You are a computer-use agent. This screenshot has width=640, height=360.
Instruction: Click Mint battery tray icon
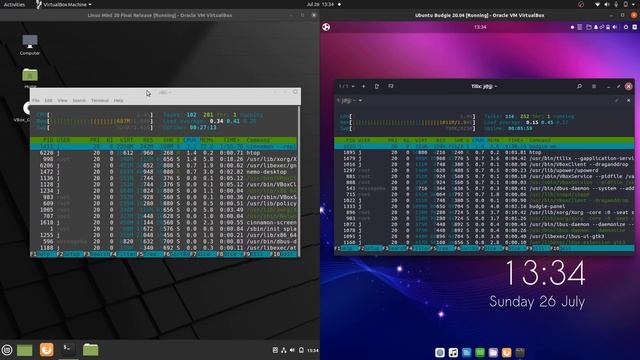click(x=301, y=350)
